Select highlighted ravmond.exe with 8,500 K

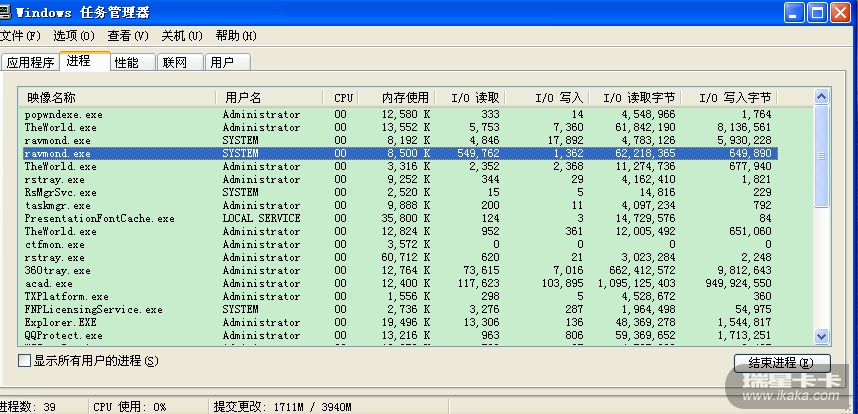click(401, 154)
